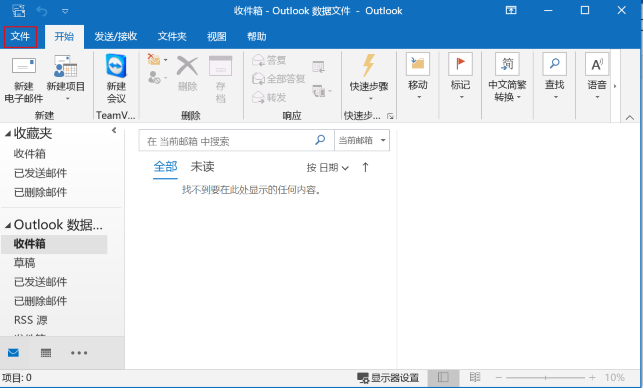Click the 存档 archive icon
This screenshot has width=643, height=388.
point(220,79)
